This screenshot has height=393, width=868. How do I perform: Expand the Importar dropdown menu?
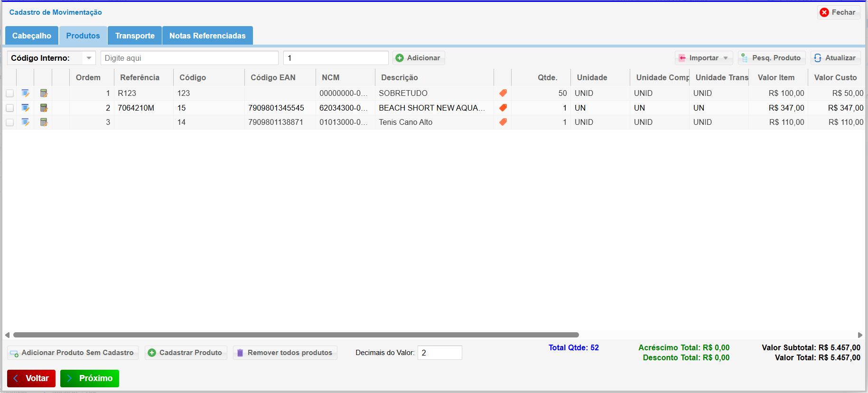point(704,58)
